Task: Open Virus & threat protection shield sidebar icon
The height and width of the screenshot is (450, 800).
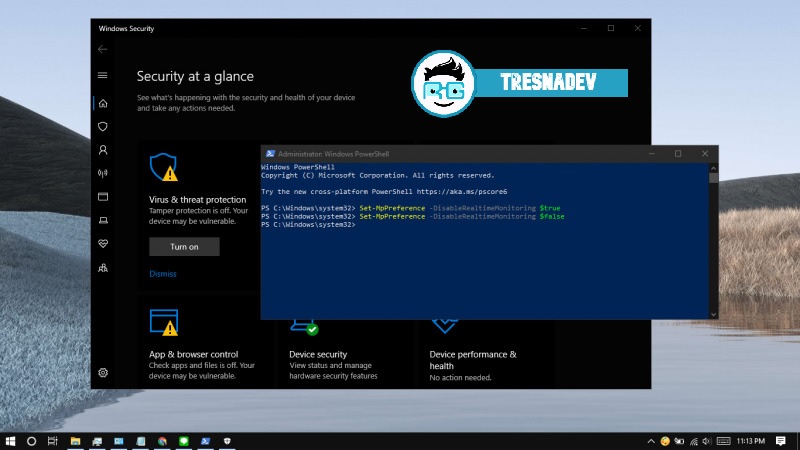Action: pyautogui.click(x=103, y=127)
